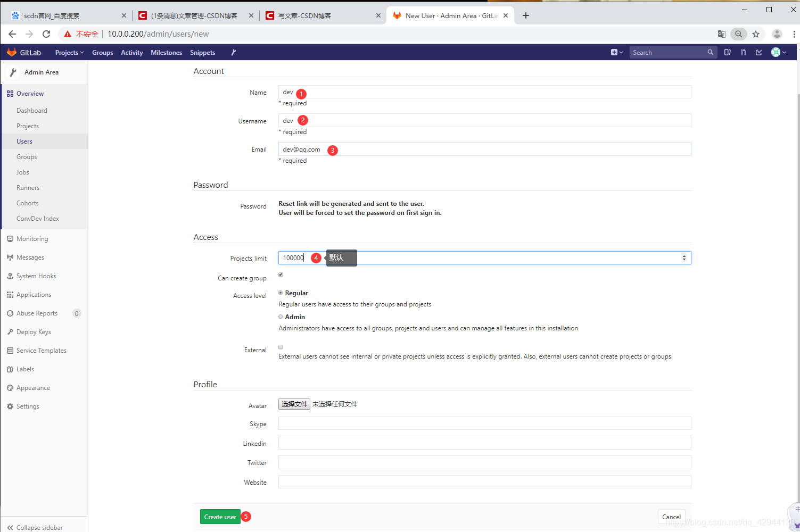Open Dashboard in sidebar

coord(32,111)
